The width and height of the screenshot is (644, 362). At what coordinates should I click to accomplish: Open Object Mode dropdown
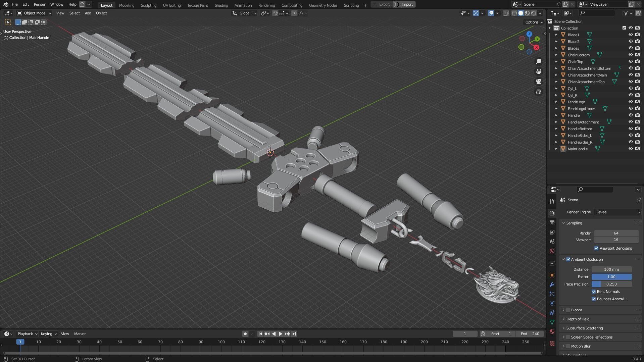(x=34, y=13)
